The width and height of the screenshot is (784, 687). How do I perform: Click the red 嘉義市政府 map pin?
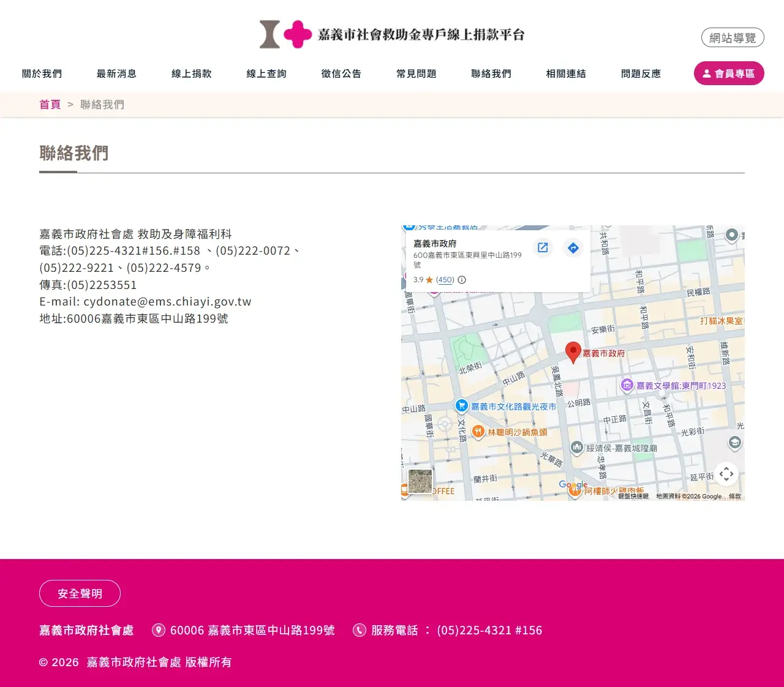point(573,353)
